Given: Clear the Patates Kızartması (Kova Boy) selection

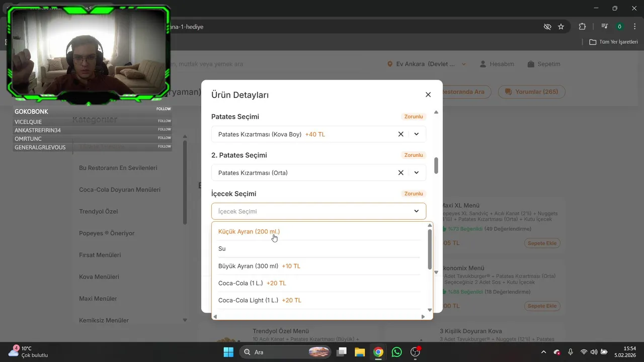Looking at the screenshot, I should [x=401, y=134].
